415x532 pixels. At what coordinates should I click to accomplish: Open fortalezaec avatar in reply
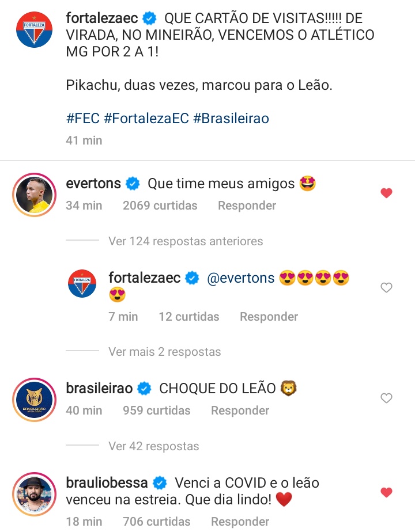click(82, 284)
